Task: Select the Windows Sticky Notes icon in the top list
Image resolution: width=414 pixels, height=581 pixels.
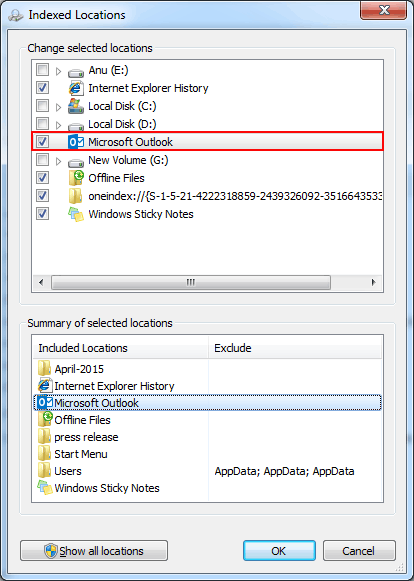Action: 76,214
